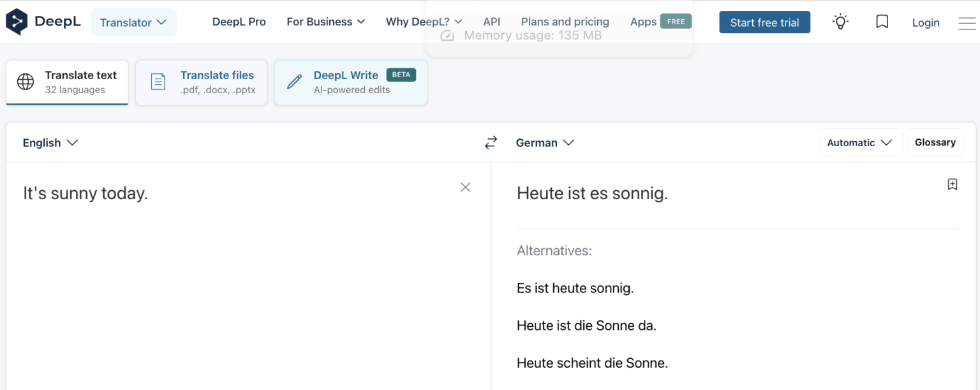The image size is (980, 390).
Task: Expand the Automatic formality dropdown
Action: click(x=860, y=142)
